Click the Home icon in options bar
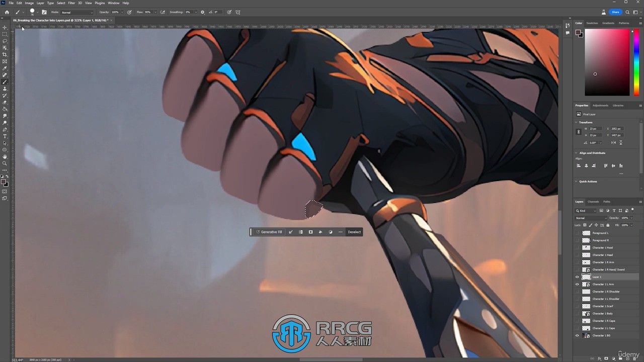The height and width of the screenshot is (362, 644). tap(7, 12)
